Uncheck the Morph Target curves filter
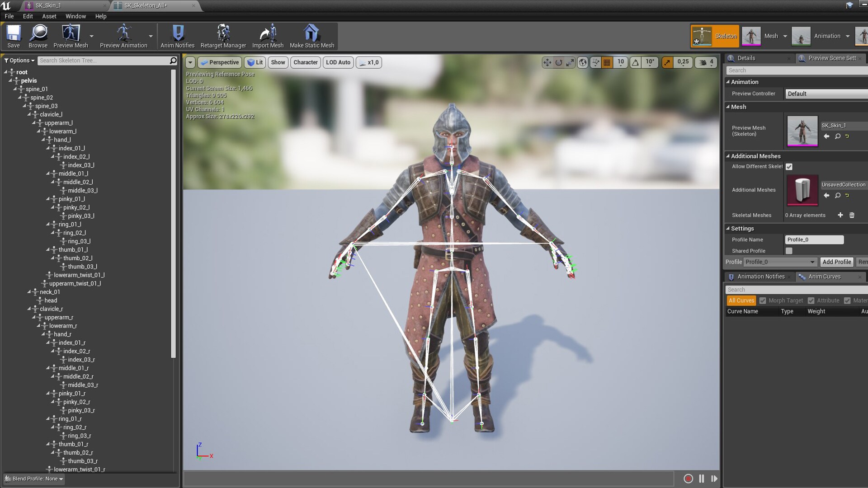 point(763,300)
